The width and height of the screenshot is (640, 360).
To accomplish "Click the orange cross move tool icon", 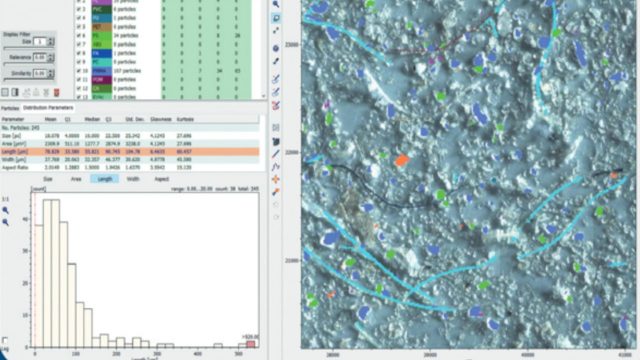I will [x=276, y=180].
